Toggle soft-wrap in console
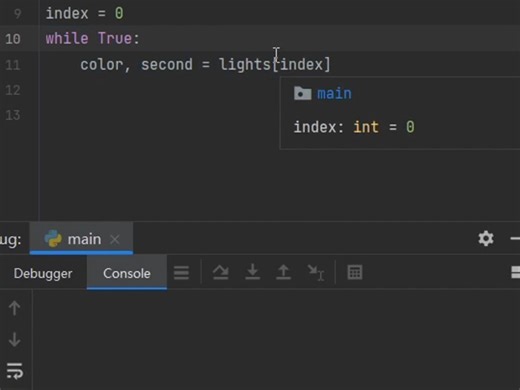The width and height of the screenshot is (520, 390). point(15,371)
